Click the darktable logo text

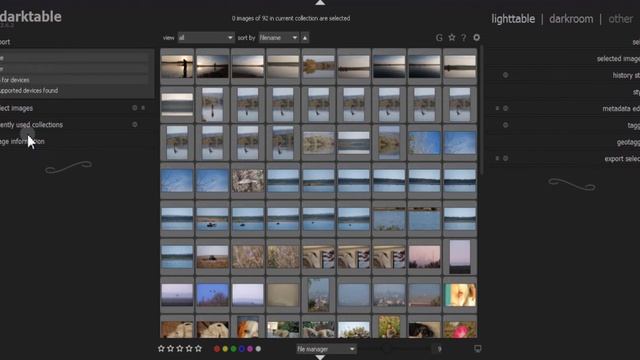31,17
